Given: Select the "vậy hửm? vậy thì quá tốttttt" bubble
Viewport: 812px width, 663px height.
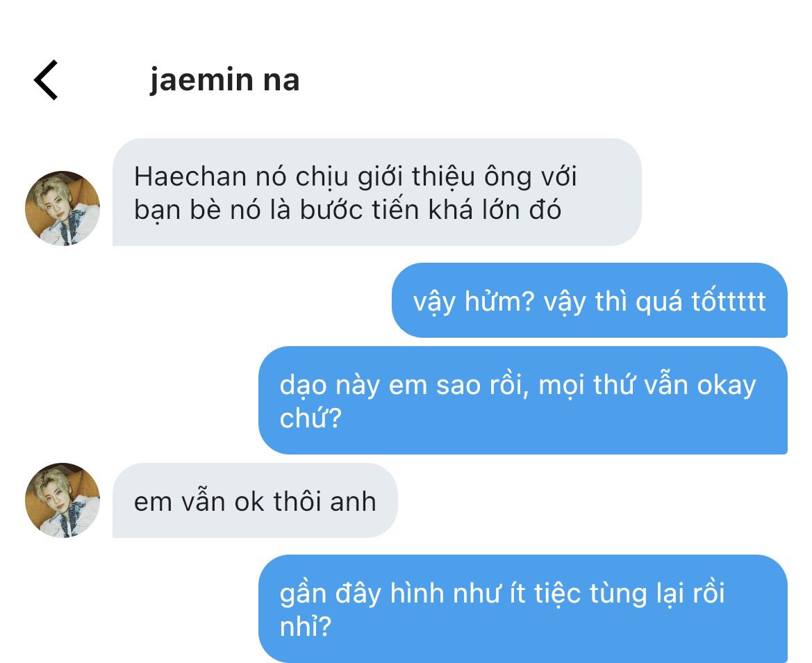Looking at the screenshot, I should point(589,300).
